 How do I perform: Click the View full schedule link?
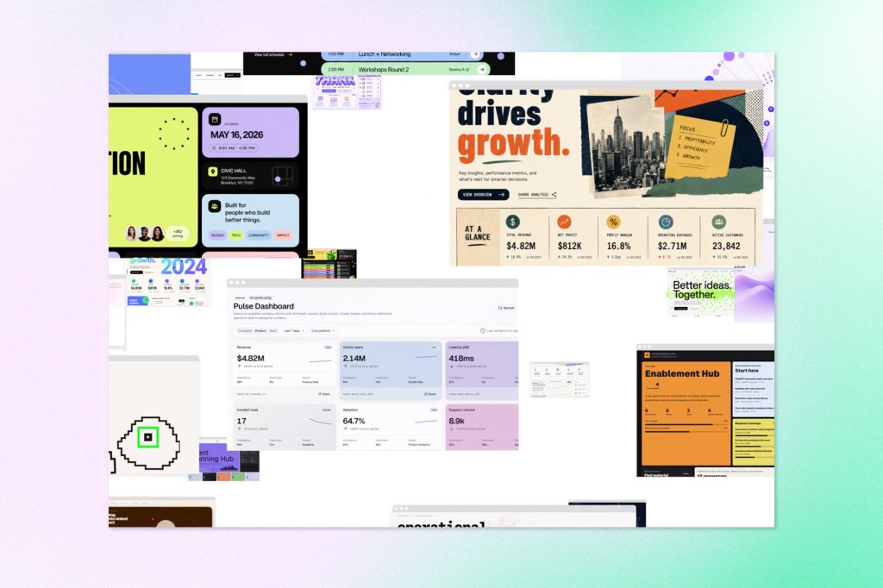(272, 54)
